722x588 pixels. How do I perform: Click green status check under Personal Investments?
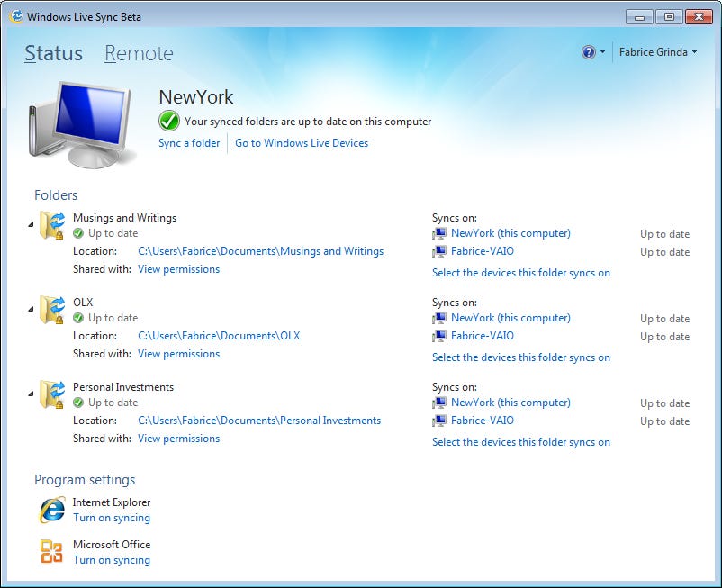(x=78, y=403)
